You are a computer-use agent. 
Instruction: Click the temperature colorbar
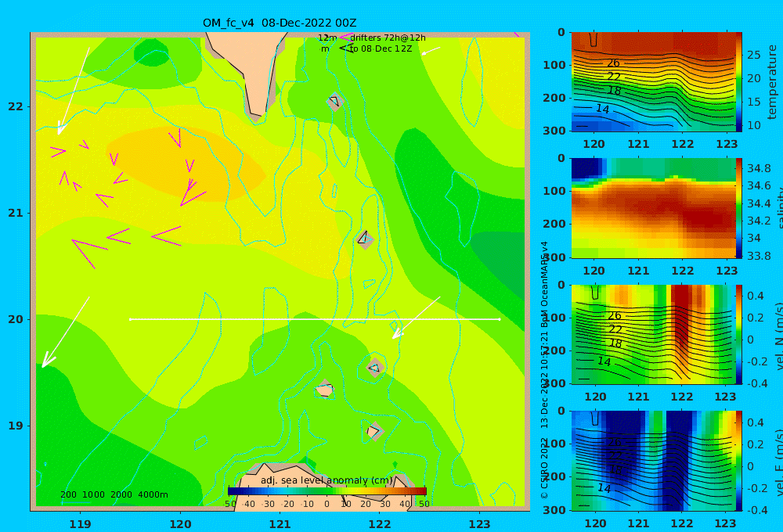click(x=739, y=82)
